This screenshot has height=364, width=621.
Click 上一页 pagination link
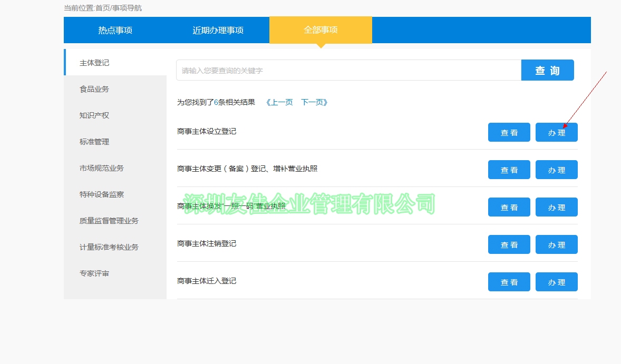[x=280, y=102]
